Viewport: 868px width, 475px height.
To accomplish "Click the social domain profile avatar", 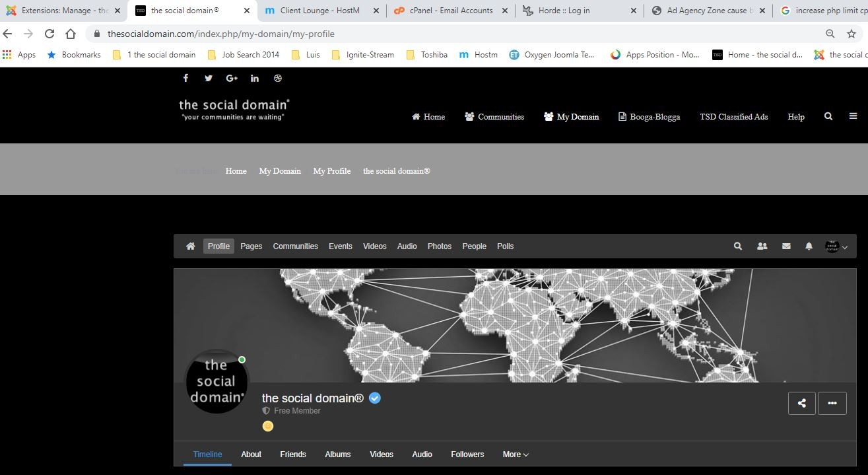I will click(x=216, y=382).
